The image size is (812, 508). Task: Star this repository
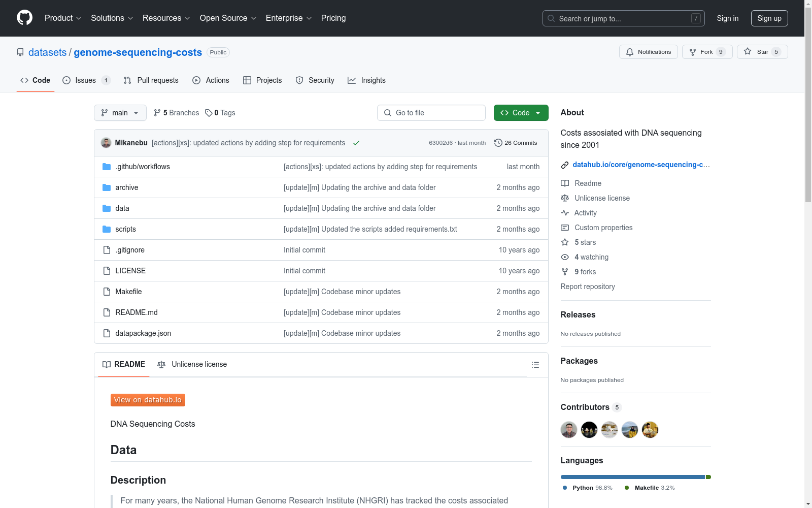coord(762,52)
